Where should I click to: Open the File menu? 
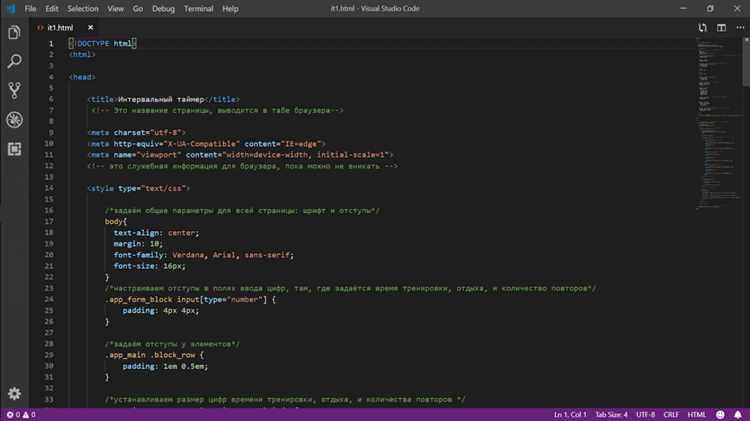pyautogui.click(x=30, y=9)
